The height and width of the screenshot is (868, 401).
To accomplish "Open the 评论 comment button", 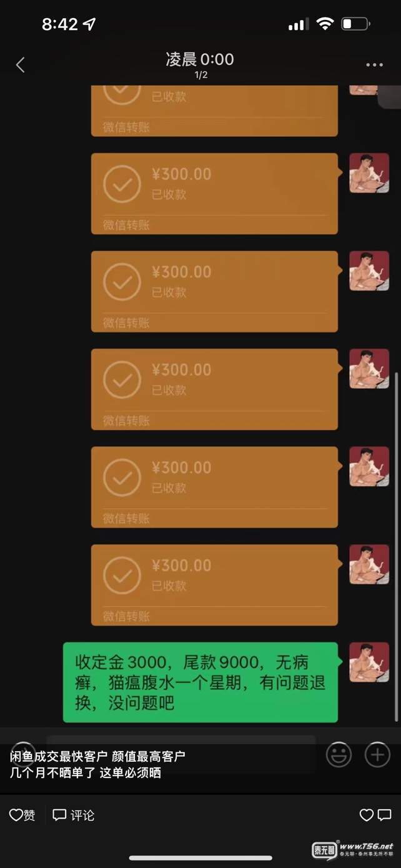I will [x=74, y=815].
